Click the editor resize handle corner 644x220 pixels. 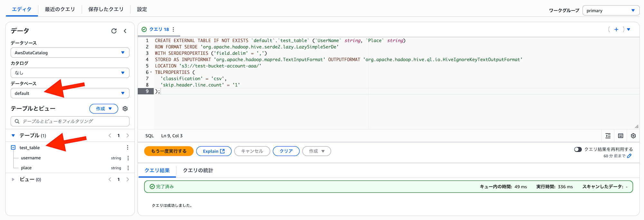637,127
